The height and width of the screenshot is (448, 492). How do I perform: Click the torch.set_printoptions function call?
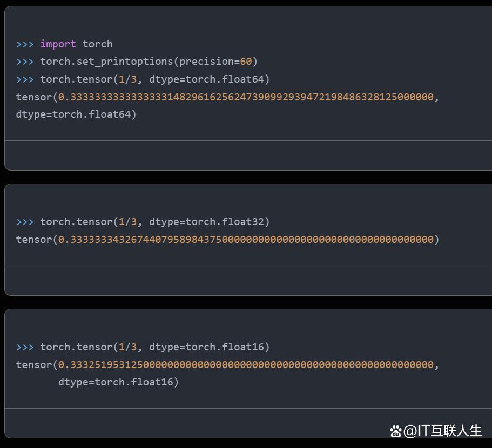[149, 62]
